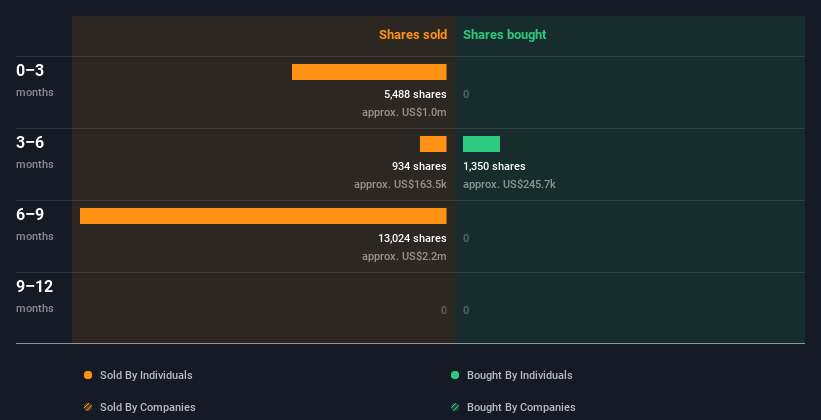The width and height of the screenshot is (821, 420).
Task: Click the orange Sold By Individuals legend dot
Action: point(88,375)
